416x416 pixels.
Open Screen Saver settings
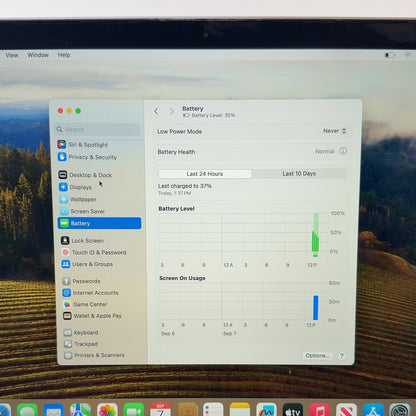(x=82, y=211)
